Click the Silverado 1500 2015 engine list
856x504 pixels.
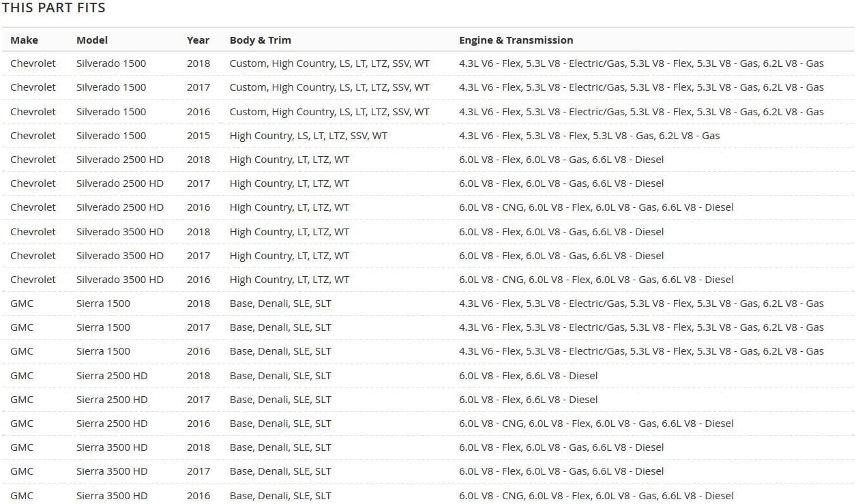[589, 136]
